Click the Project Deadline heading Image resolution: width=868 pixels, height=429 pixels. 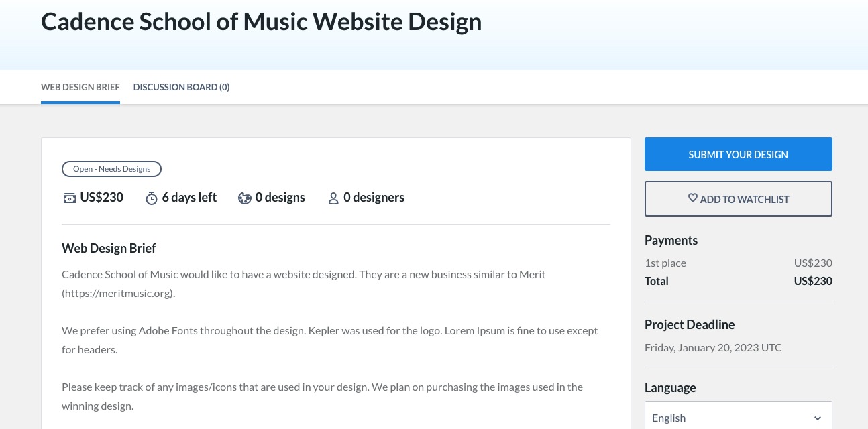690,324
